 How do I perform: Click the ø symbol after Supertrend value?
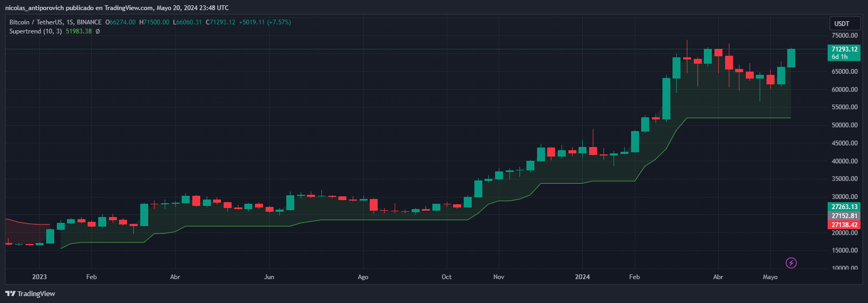tap(98, 31)
